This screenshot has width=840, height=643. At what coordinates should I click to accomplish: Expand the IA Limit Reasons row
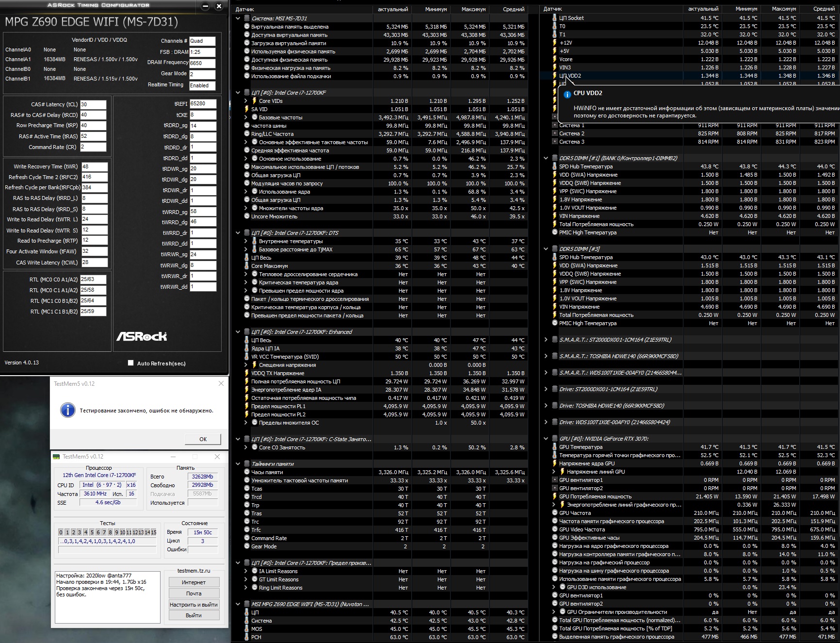click(246, 571)
